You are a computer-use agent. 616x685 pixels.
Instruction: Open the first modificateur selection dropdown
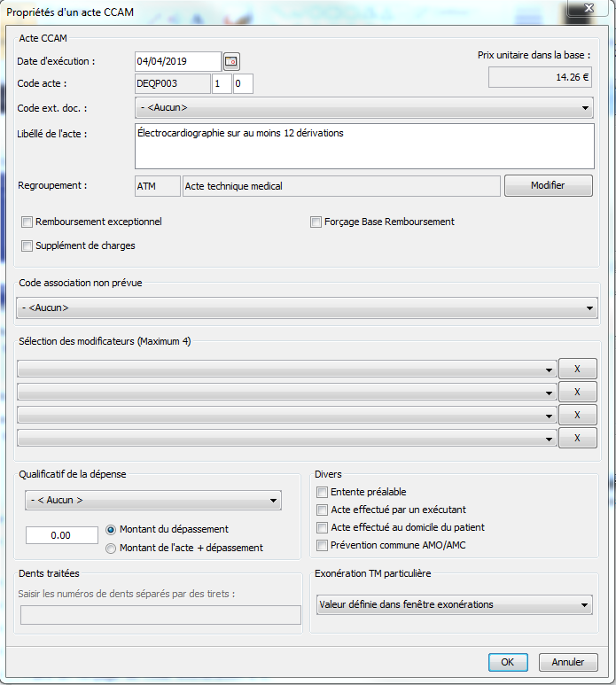point(286,369)
